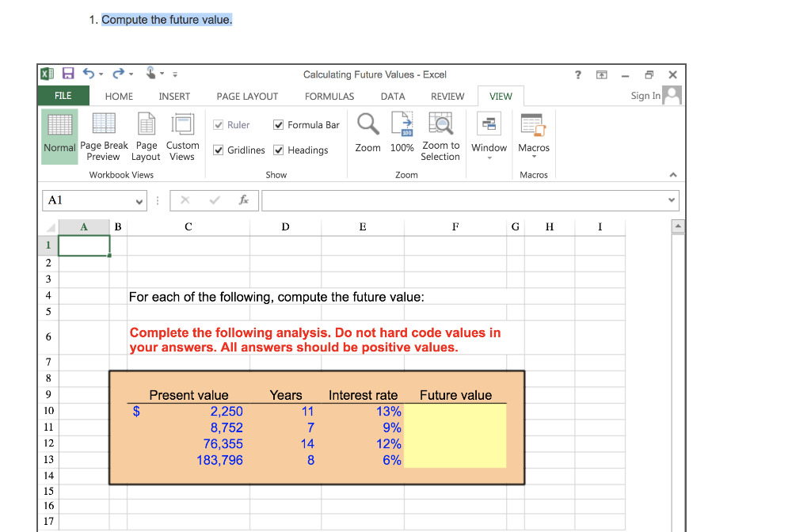The height and width of the screenshot is (532, 811).
Task: Select Page Layout view
Action: pyautogui.click(x=146, y=136)
